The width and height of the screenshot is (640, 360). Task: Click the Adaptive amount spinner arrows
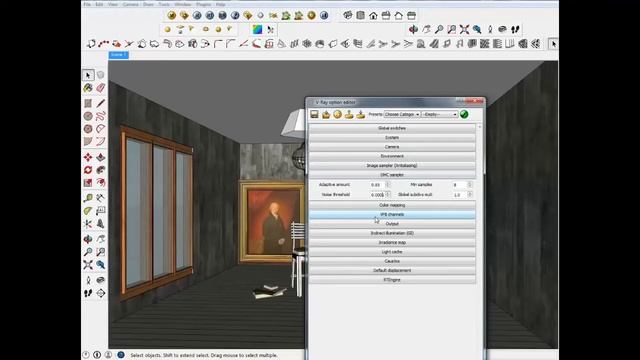click(x=388, y=185)
